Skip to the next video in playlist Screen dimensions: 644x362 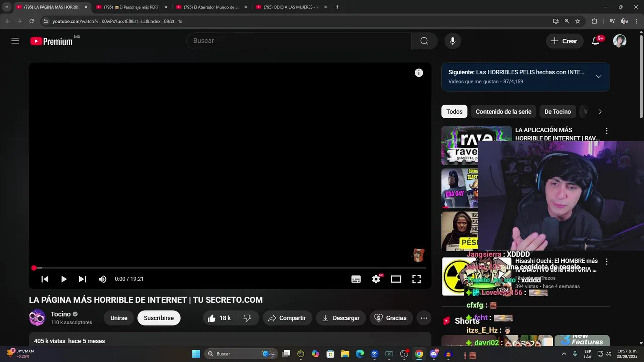(x=83, y=279)
